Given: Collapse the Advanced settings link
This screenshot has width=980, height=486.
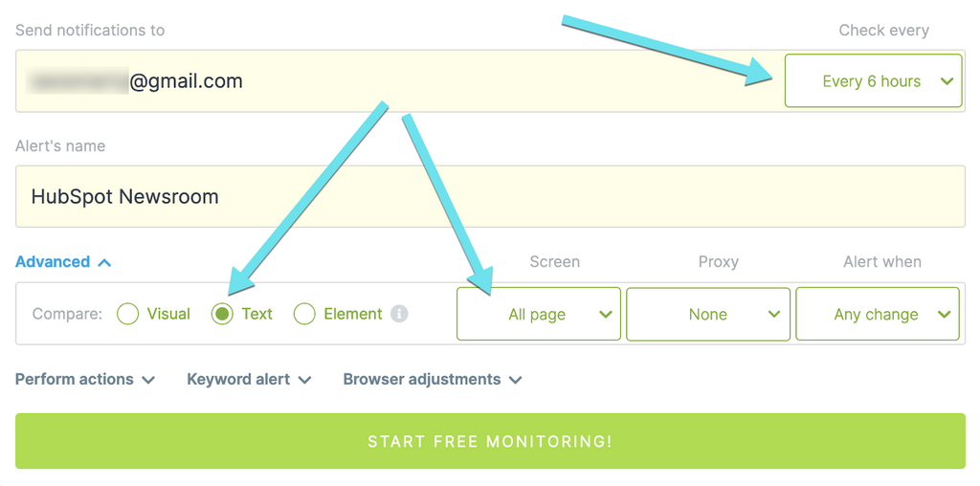Looking at the screenshot, I should click(53, 262).
